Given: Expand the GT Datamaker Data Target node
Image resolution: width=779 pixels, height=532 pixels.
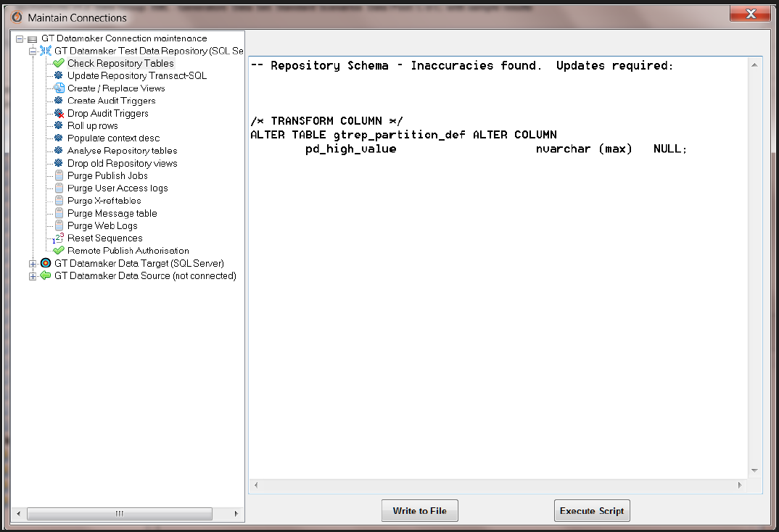Looking at the screenshot, I should click(x=33, y=264).
